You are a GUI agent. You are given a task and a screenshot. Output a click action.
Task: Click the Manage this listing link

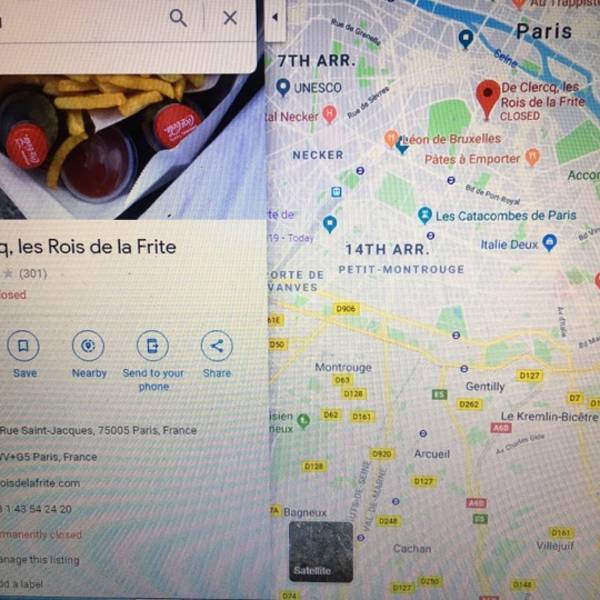[40, 560]
